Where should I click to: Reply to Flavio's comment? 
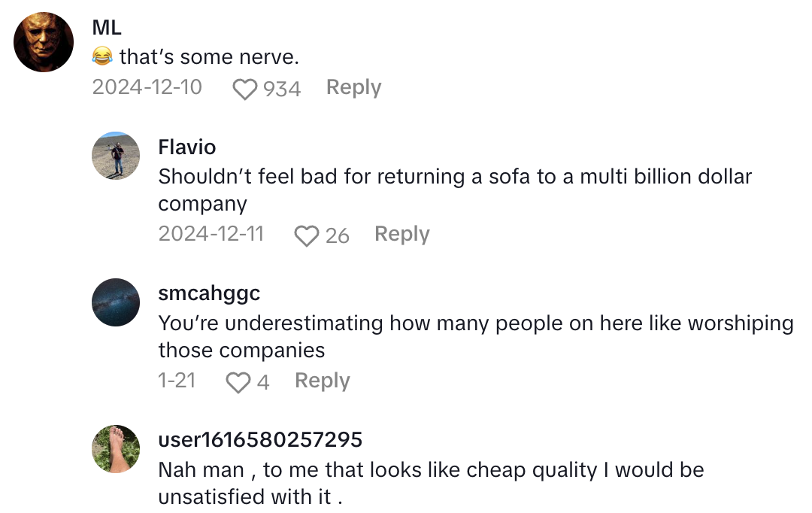pos(401,235)
